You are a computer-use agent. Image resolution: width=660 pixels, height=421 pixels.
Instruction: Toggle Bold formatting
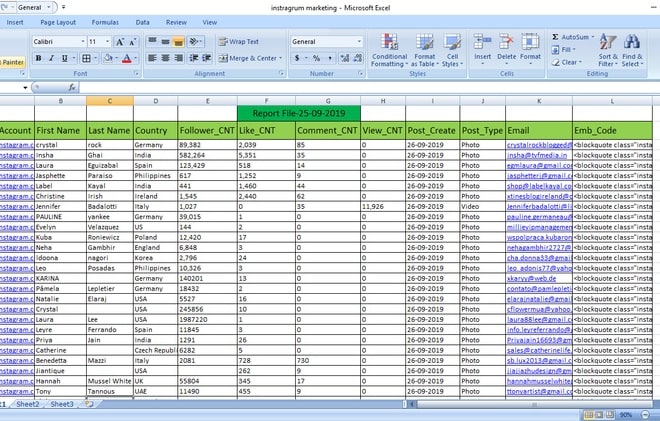38,58
